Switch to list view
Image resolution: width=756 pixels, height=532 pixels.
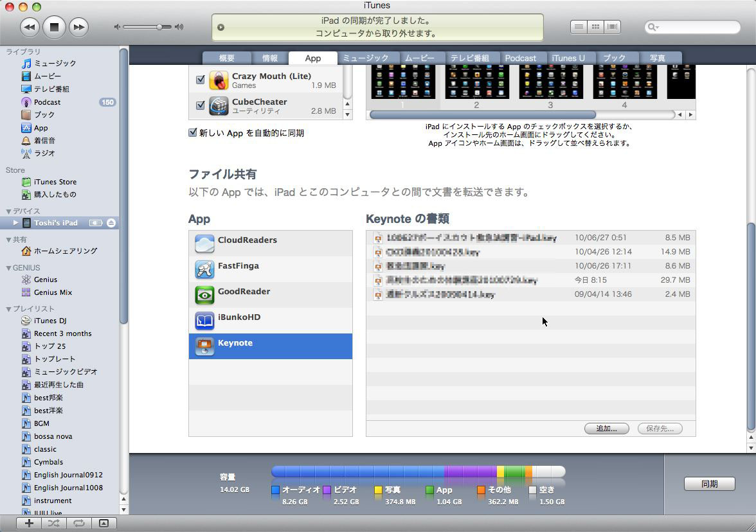coord(579,27)
